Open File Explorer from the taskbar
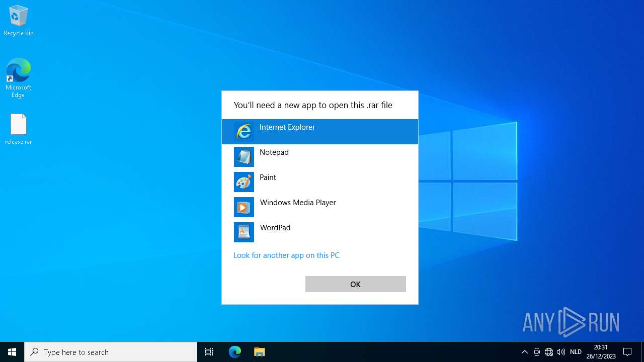Screen dimensions: 644x362 coord(259,352)
